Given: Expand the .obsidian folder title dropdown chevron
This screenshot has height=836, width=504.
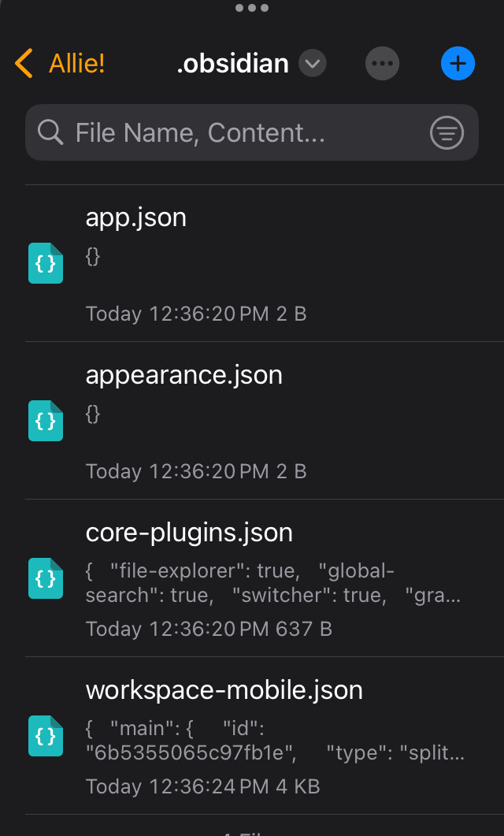Looking at the screenshot, I should click(312, 64).
